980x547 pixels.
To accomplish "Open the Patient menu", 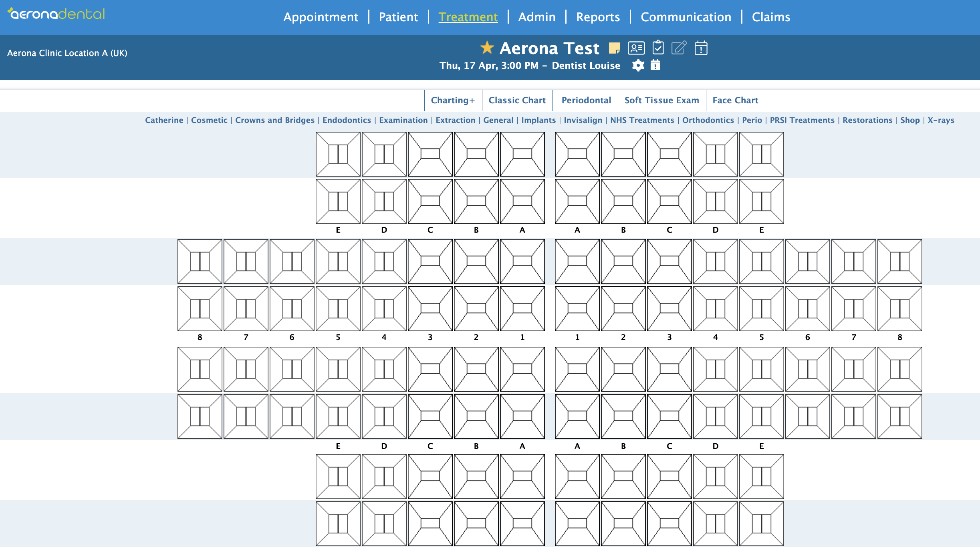I will 398,17.
